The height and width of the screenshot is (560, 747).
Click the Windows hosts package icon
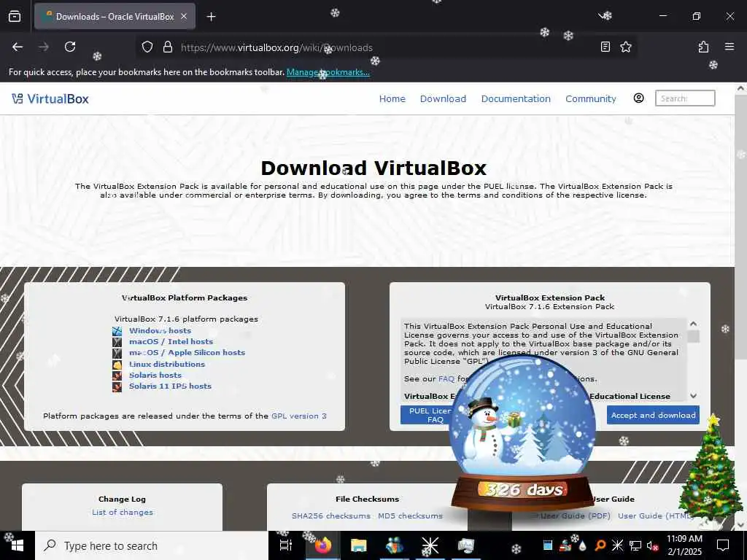click(117, 331)
